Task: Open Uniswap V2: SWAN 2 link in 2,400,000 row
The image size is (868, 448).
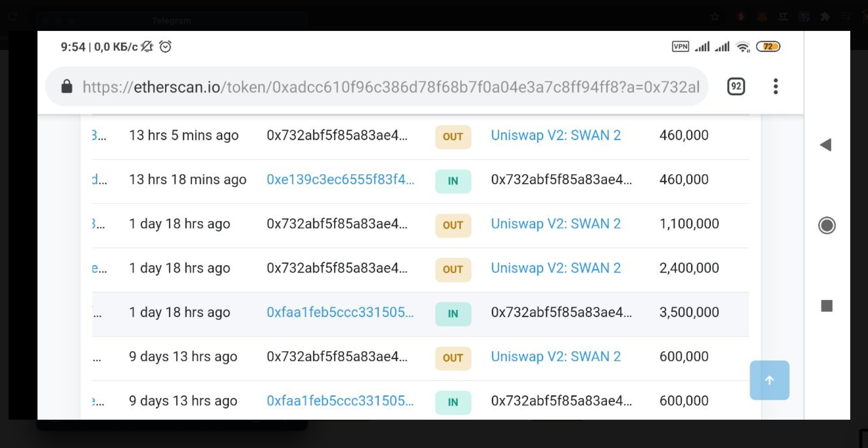Action: (x=556, y=268)
